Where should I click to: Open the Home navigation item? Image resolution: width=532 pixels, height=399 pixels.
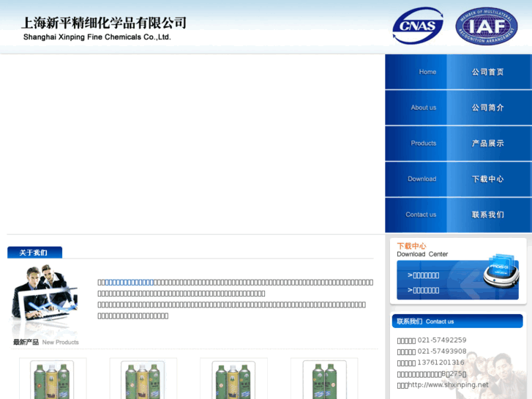[458, 72]
